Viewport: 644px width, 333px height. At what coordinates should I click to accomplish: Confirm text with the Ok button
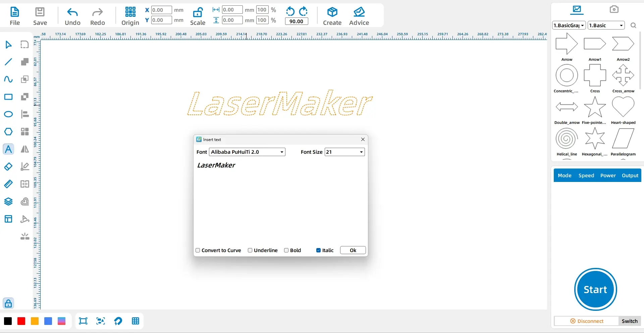[x=353, y=250]
